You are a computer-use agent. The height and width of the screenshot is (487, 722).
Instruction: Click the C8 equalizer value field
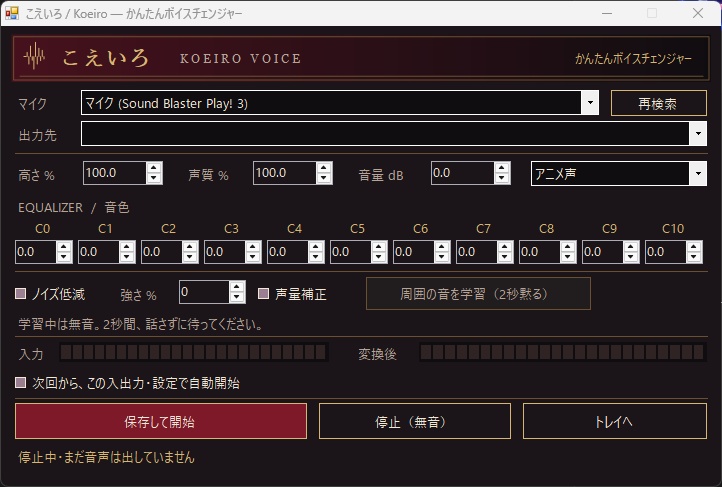[540, 252]
